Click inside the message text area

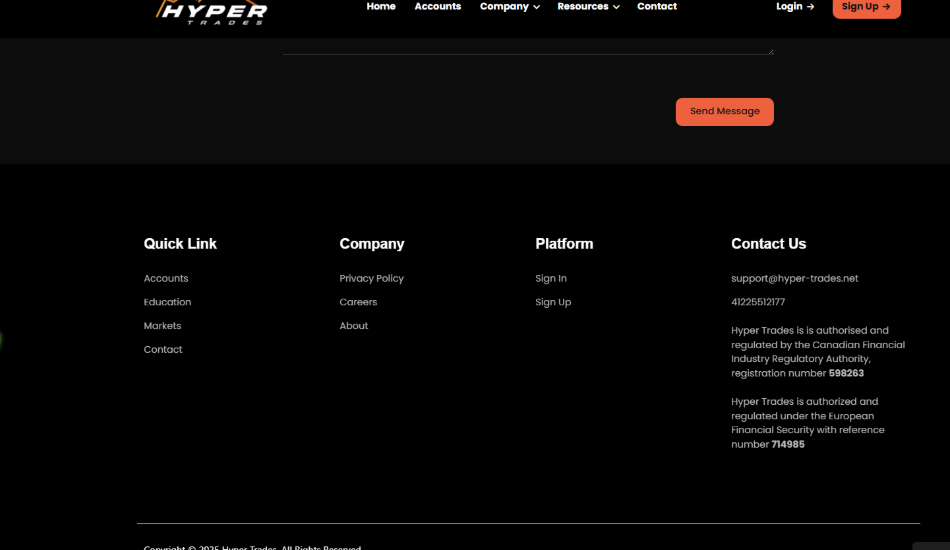click(x=528, y=46)
